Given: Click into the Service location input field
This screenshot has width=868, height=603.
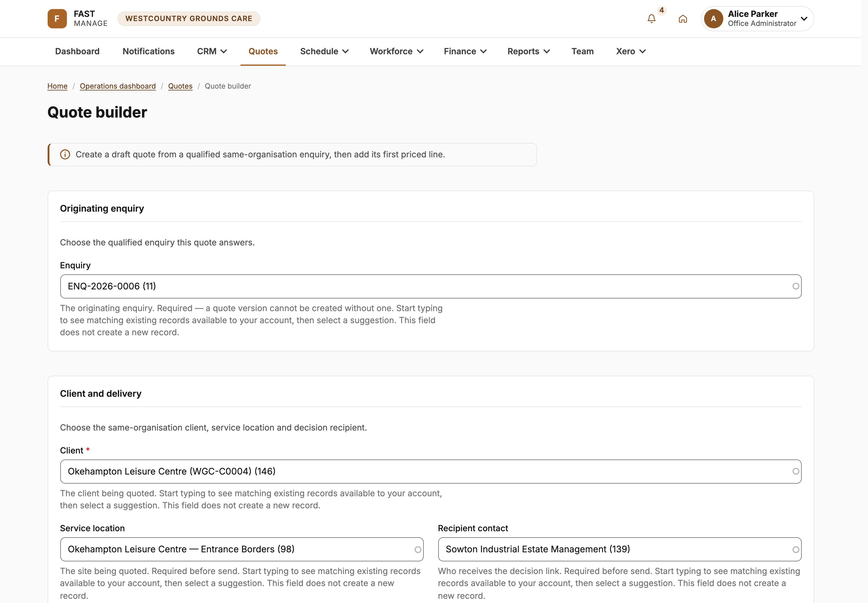Looking at the screenshot, I should pyautogui.click(x=242, y=549).
